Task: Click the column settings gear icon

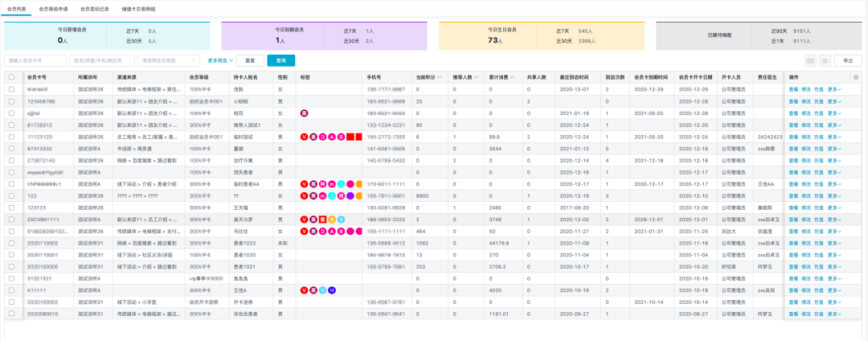Action: pos(856,77)
